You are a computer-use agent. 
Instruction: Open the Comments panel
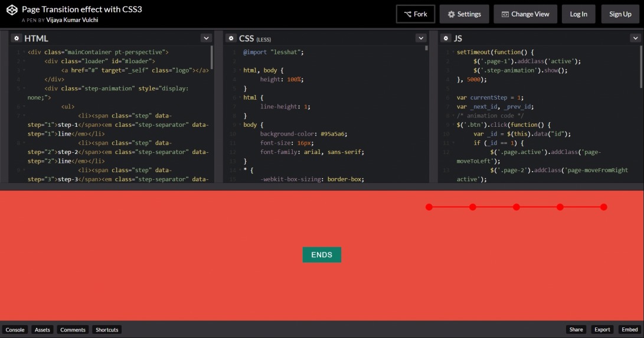73,330
